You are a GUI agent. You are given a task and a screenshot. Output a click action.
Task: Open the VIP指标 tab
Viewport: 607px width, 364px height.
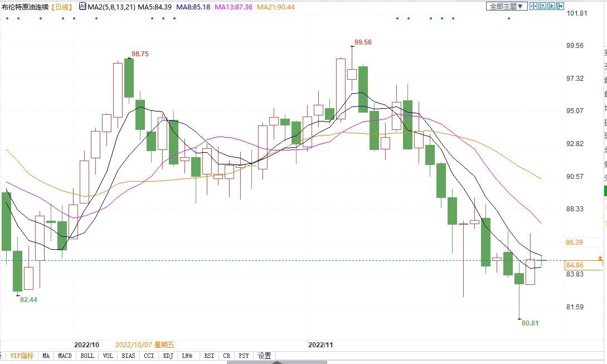[22, 356]
